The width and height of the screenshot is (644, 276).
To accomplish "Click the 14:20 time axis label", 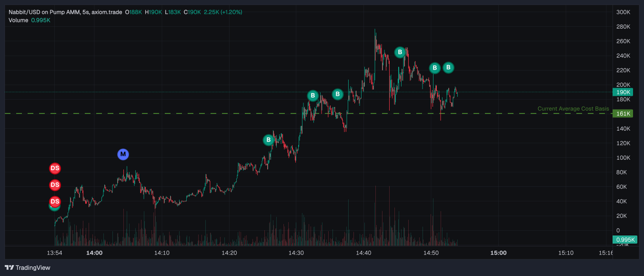I will pos(229,252).
